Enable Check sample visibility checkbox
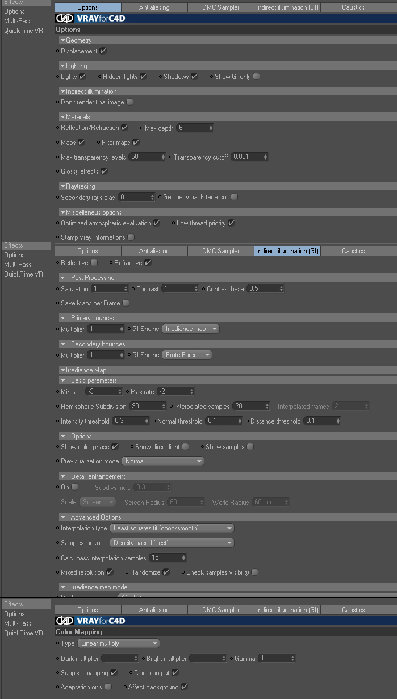Image resolution: width=397 pixels, height=699 pixels. (x=255, y=572)
